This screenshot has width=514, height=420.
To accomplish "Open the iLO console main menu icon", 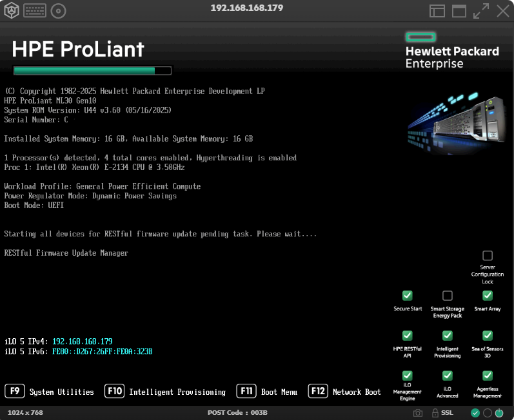I will click(12, 10).
